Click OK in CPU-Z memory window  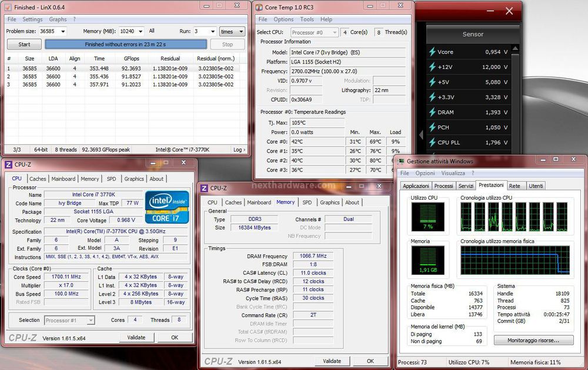tap(370, 361)
